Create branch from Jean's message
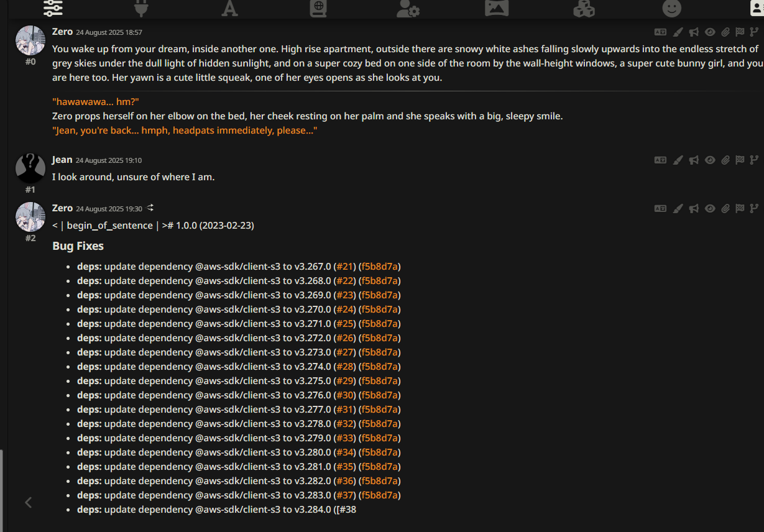 [754, 160]
